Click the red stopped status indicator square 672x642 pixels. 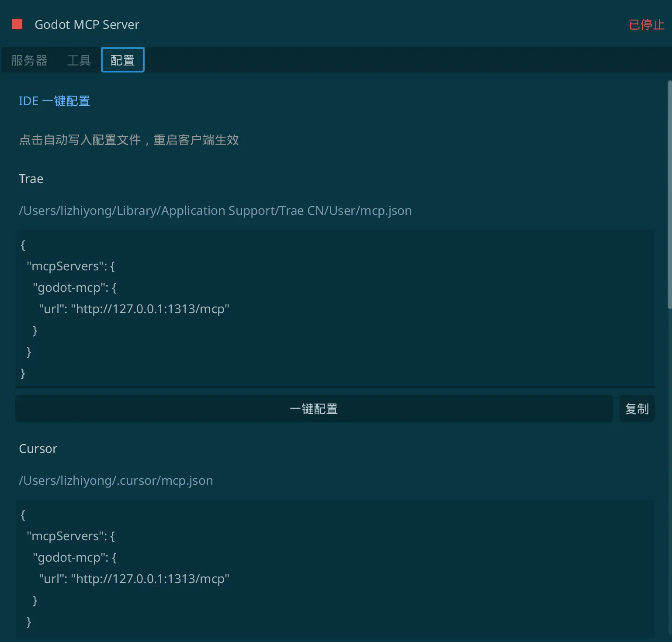(17, 24)
